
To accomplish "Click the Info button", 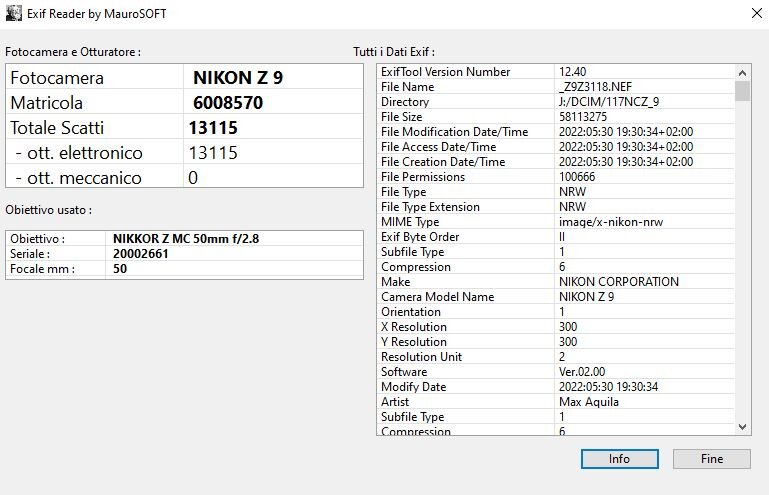I will point(619,459).
